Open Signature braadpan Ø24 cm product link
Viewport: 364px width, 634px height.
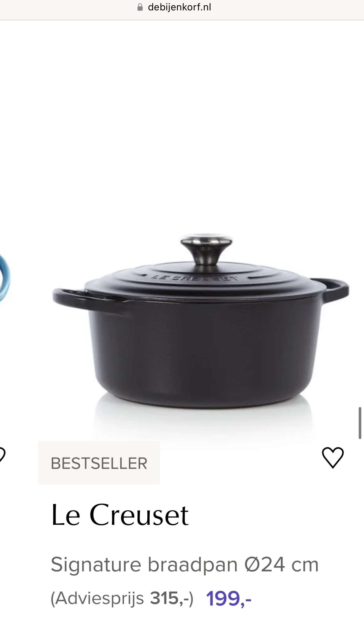(185, 564)
